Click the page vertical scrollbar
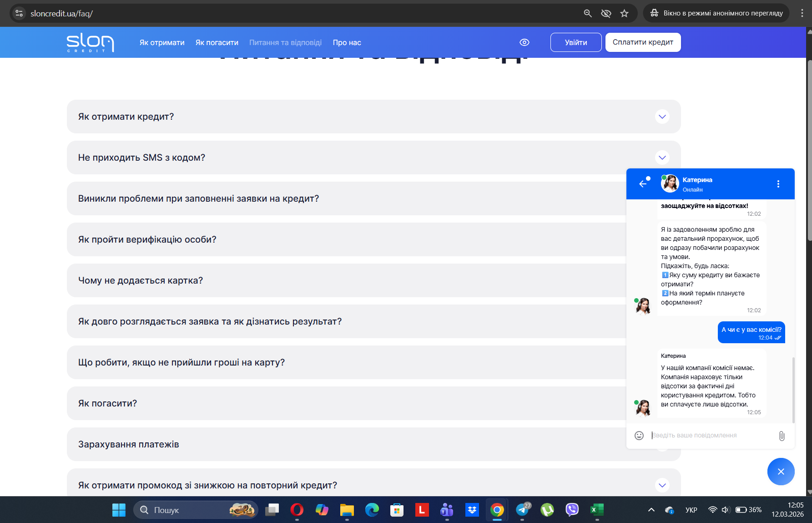The height and width of the screenshot is (523, 812). pyautogui.click(x=809, y=150)
